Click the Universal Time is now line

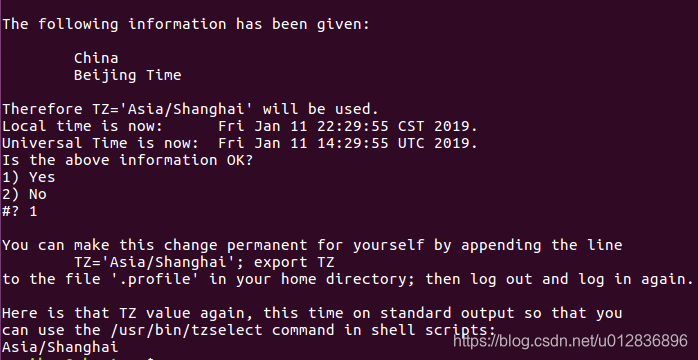(240, 143)
